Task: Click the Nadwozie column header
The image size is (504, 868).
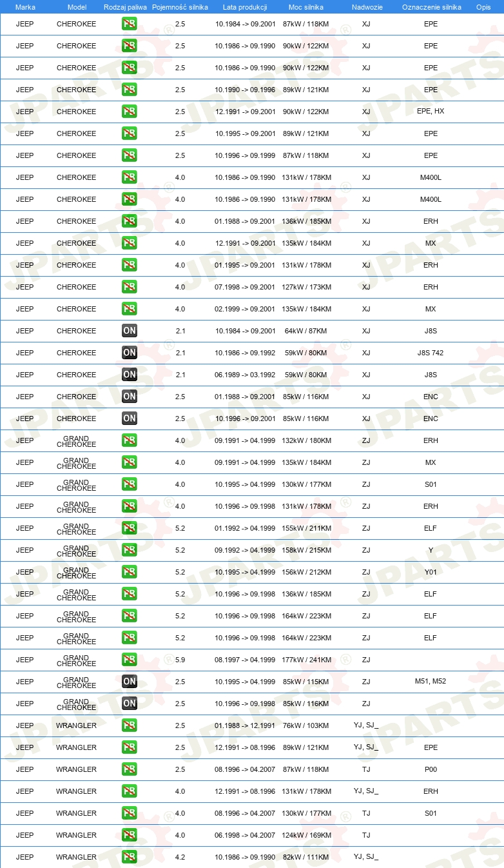Action: (x=367, y=7)
